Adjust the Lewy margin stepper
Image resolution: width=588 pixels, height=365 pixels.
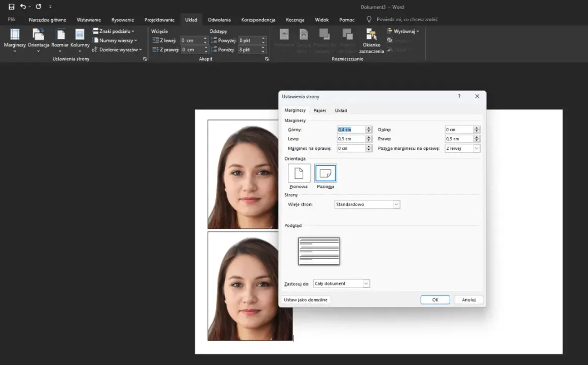[369, 139]
